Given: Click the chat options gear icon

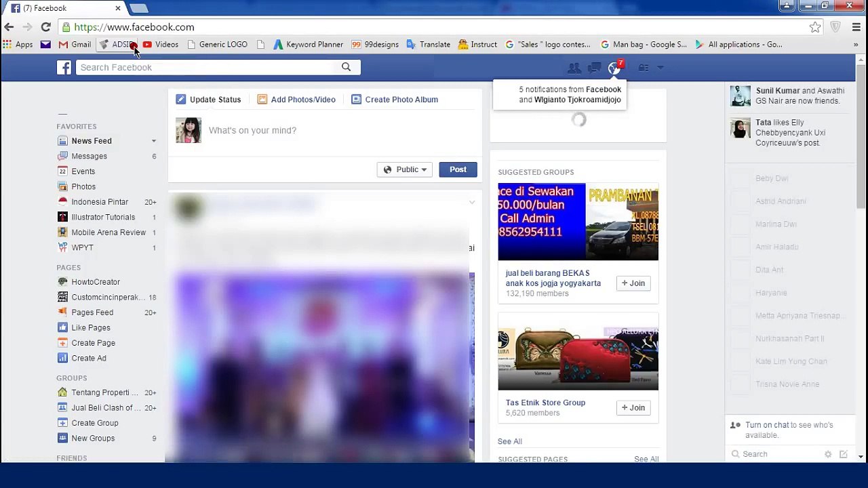Looking at the screenshot, I should pos(828,454).
